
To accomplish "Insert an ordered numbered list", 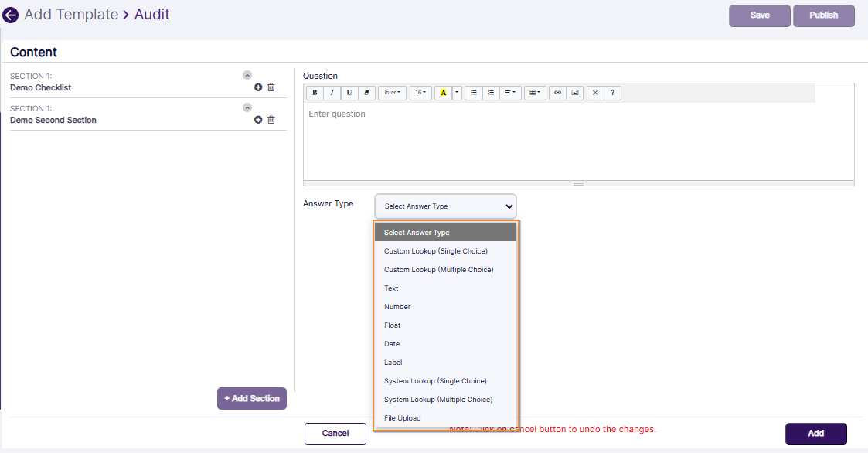I will [x=491, y=93].
